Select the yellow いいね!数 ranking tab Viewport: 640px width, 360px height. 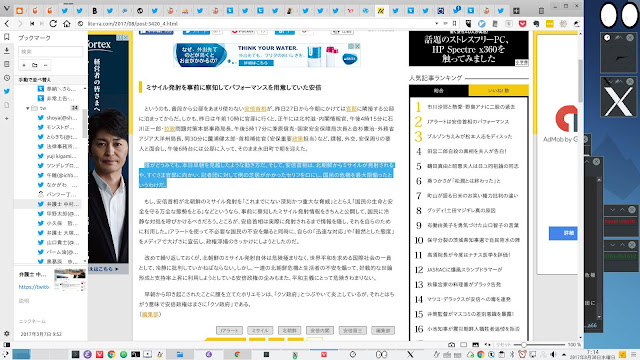point(498,91)
